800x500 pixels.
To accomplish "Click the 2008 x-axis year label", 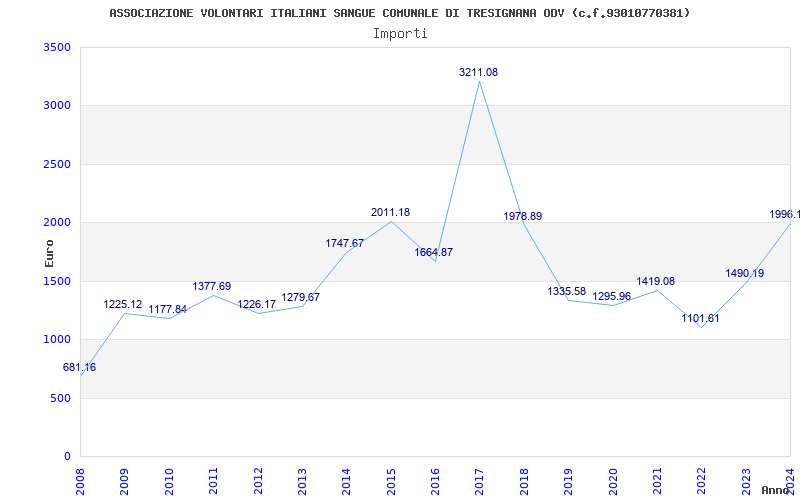I will pos(80,481).
